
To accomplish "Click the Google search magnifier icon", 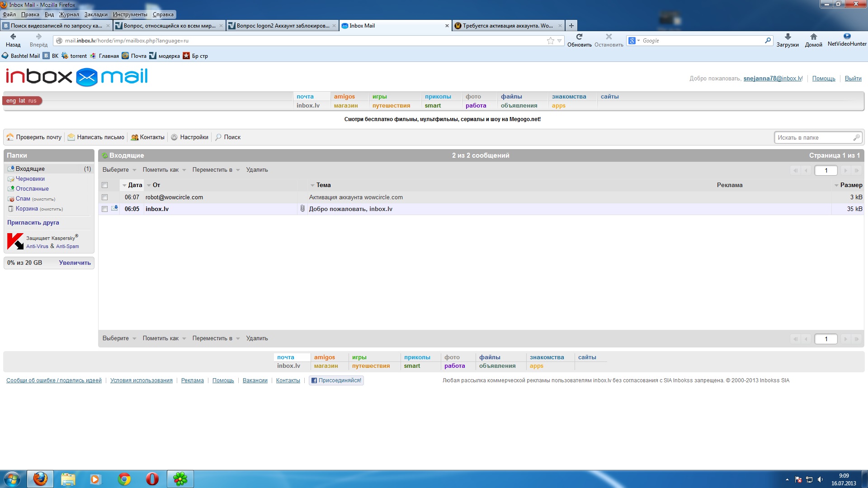I will [x=767, y=41].
